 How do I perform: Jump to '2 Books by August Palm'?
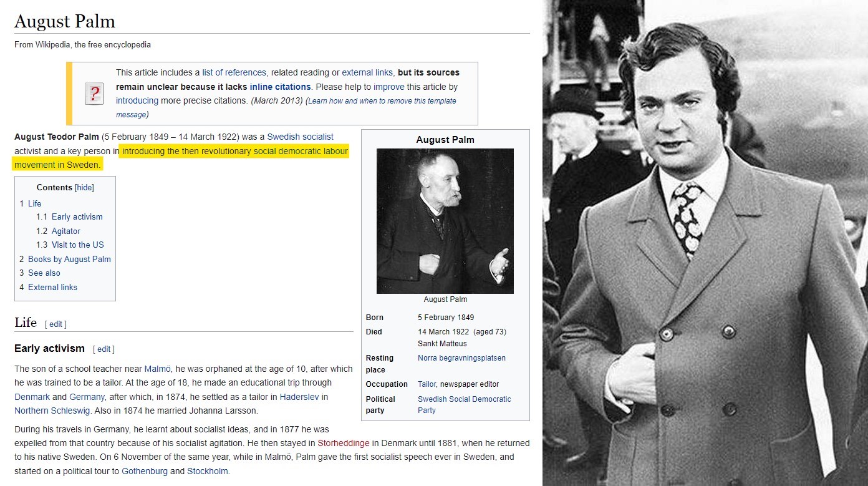point(65,259)
